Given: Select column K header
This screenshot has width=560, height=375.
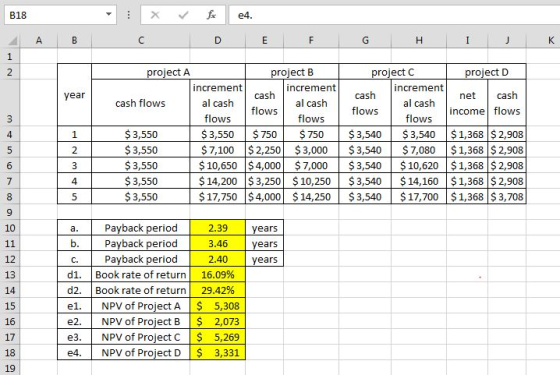Looking at the screenshot, I should coord(551,40).
